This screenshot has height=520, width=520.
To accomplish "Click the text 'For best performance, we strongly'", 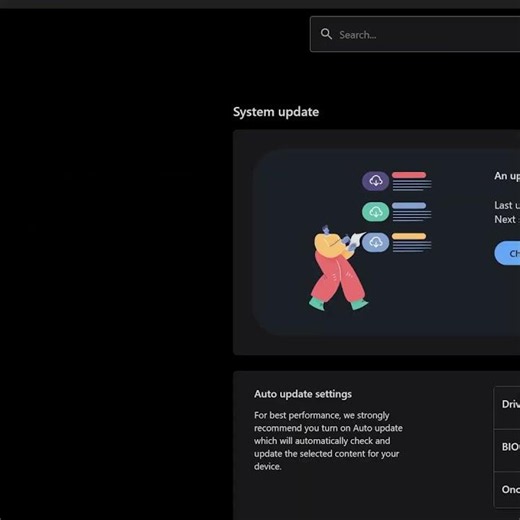I will [x=322, y=415].
